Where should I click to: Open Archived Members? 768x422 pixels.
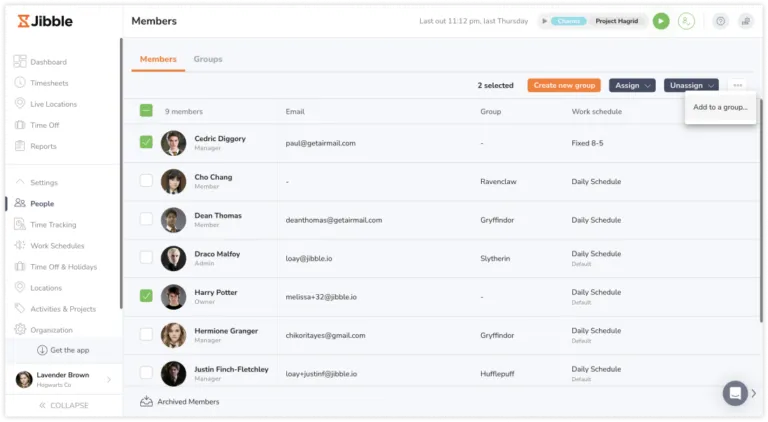click(187, 401)
